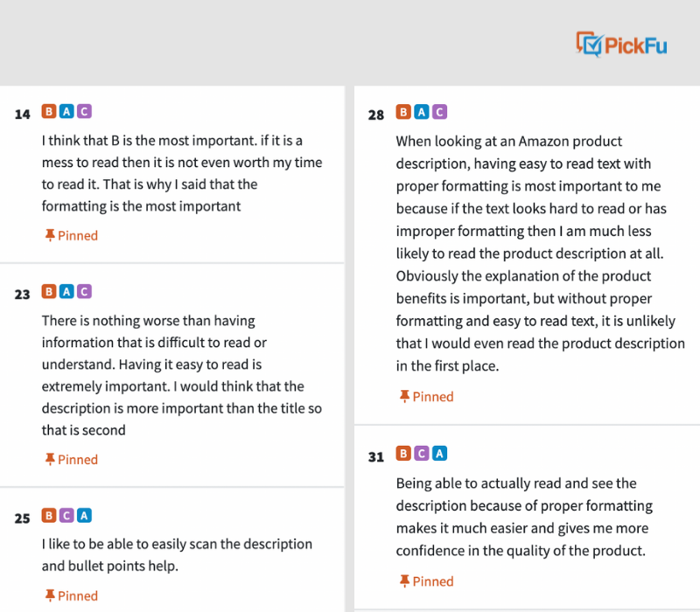Toggle Pinned on response 23

pyautogui.click(x=72, y=459)
